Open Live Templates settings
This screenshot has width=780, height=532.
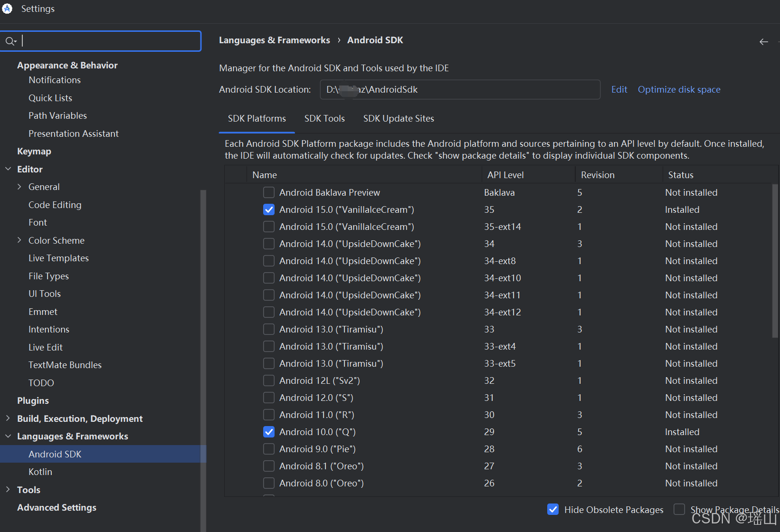58,258
